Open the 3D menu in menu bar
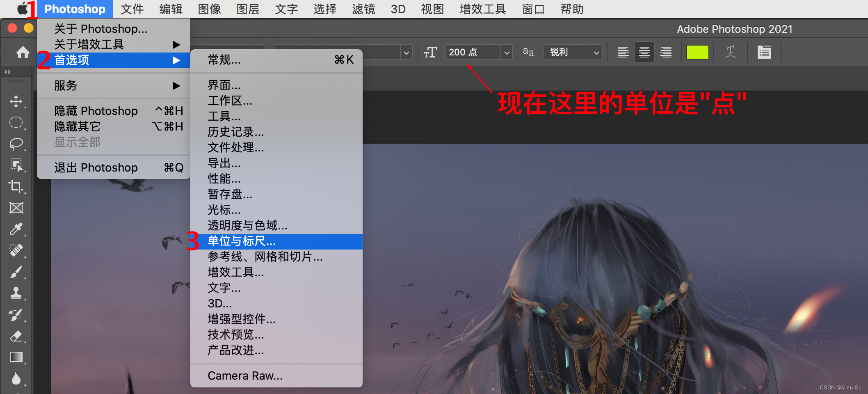868x394 pixels. click(398, 9)
